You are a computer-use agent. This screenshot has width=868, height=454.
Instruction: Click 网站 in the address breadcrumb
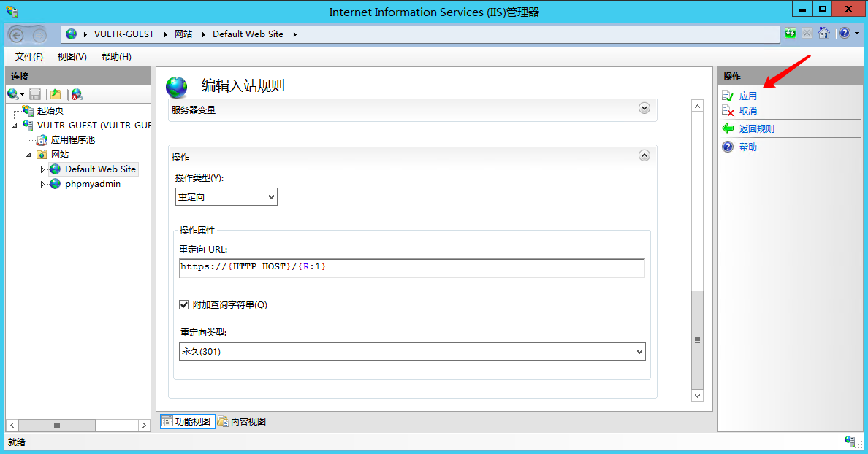[183, 34]
